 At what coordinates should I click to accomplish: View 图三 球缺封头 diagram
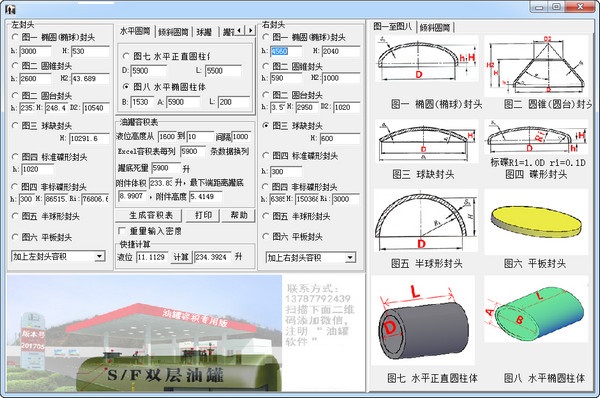(427, 141)
